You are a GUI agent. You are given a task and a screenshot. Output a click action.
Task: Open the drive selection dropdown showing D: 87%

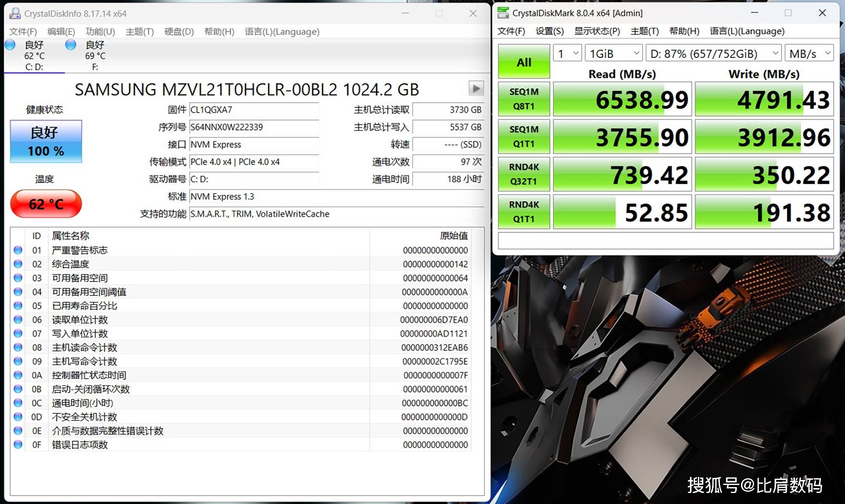(x=713, y=53)
